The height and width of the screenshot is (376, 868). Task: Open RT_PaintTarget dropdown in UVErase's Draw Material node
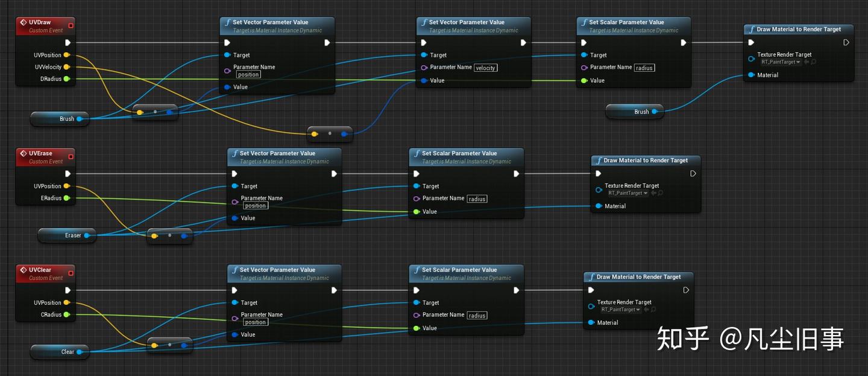[627, 193]
